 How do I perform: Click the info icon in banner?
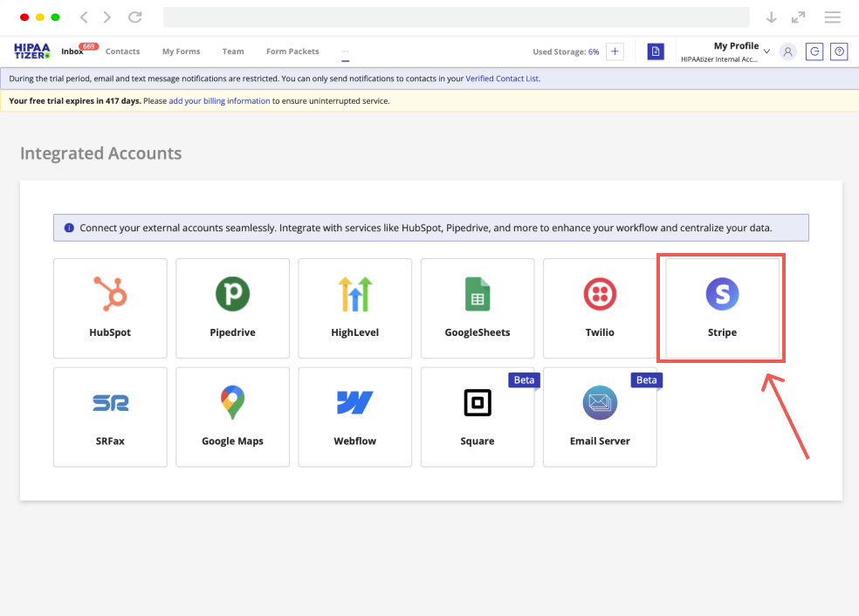[69, 228]
